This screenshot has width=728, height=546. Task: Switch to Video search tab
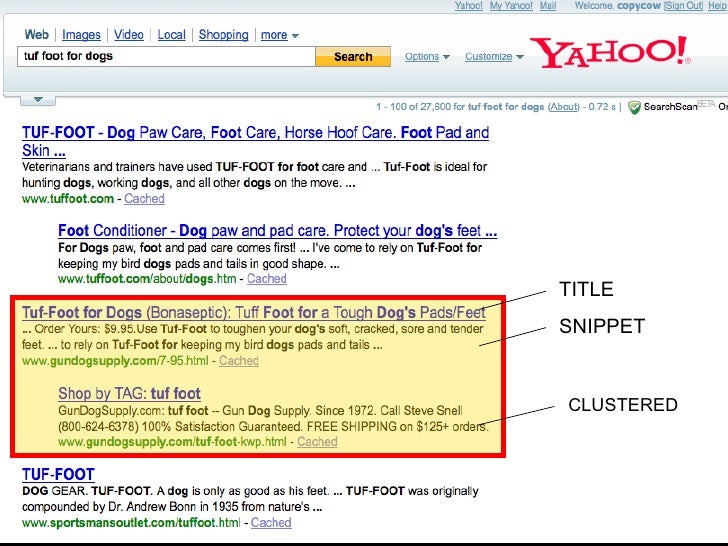(129, 35)
